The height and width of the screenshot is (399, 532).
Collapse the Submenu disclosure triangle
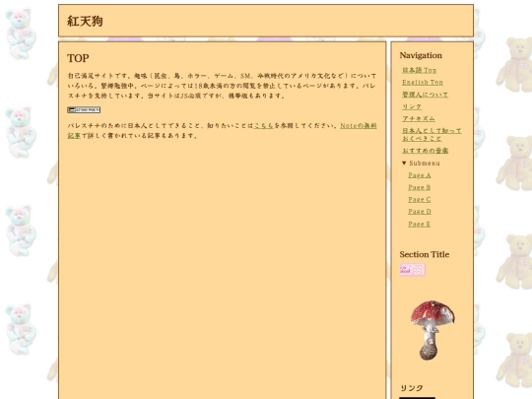[404, 164]
